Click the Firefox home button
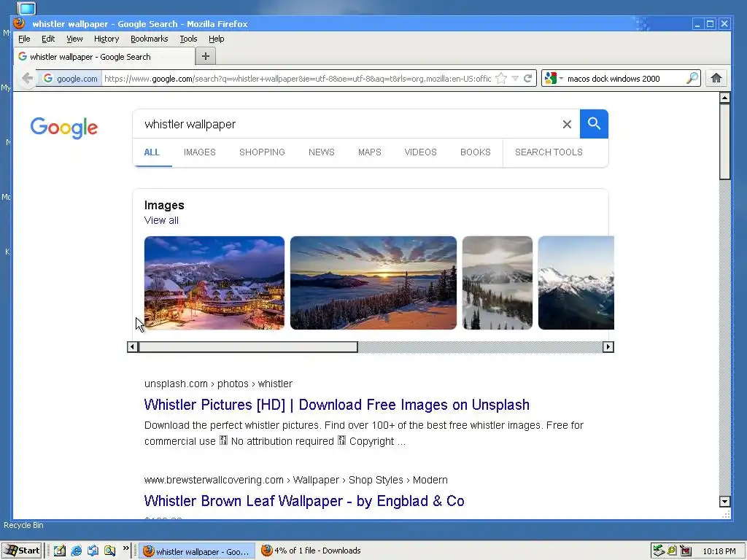Screen dimensions: 747x560 pyautogui.click(x=716, y=78)
